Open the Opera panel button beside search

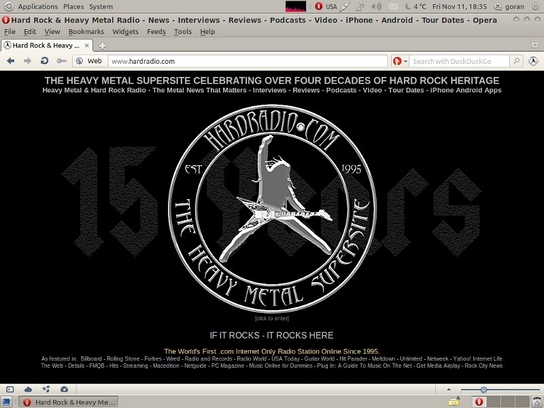pyautogui.click(x=533, y=61)
